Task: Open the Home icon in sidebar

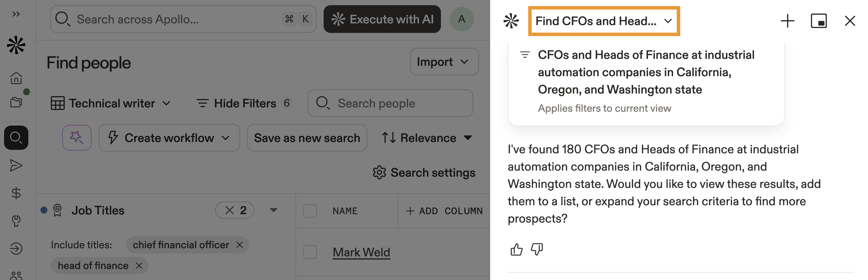Action: [x=16, y=78]
